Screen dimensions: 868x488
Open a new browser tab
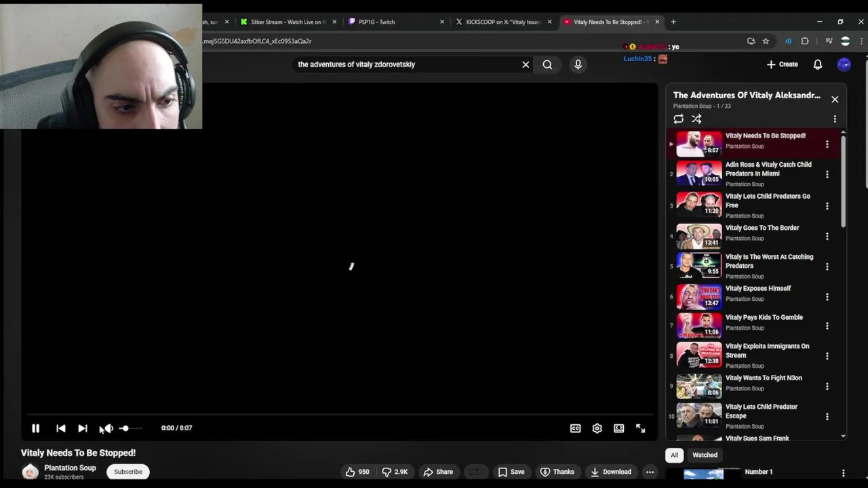click(x=673, y=22)
